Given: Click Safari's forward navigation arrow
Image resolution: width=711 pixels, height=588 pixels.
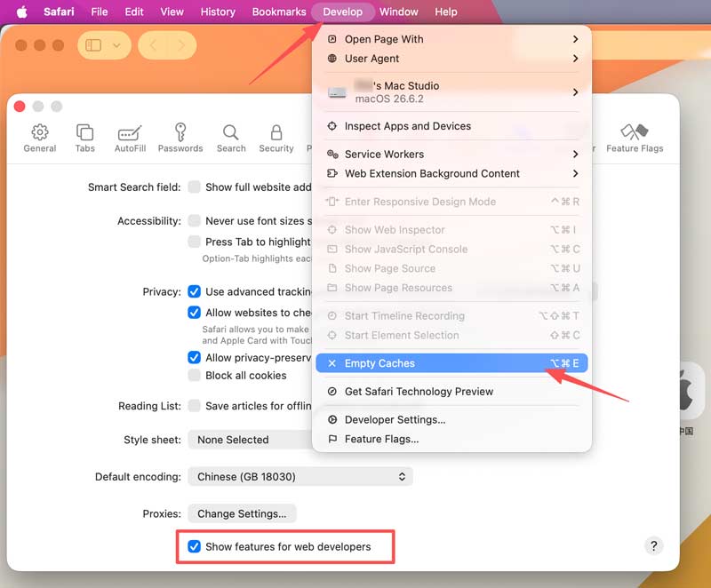Looking at the screenshot, I should (181, 45).
